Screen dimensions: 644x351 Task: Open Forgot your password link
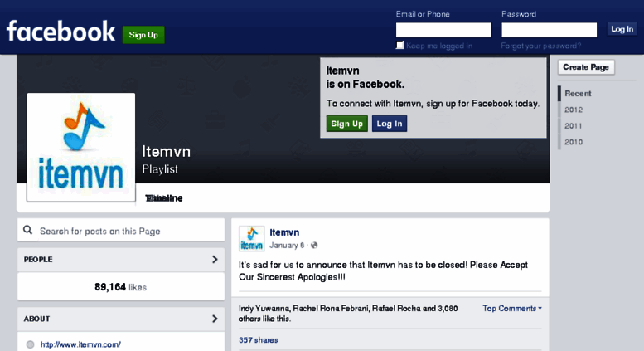pos(541,46)
